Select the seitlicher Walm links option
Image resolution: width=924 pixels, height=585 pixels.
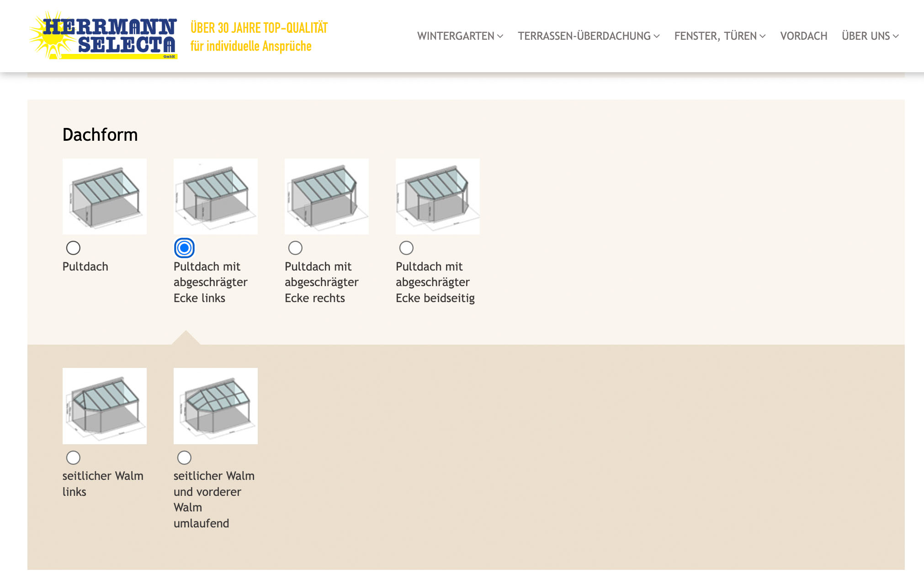[73, 457]
